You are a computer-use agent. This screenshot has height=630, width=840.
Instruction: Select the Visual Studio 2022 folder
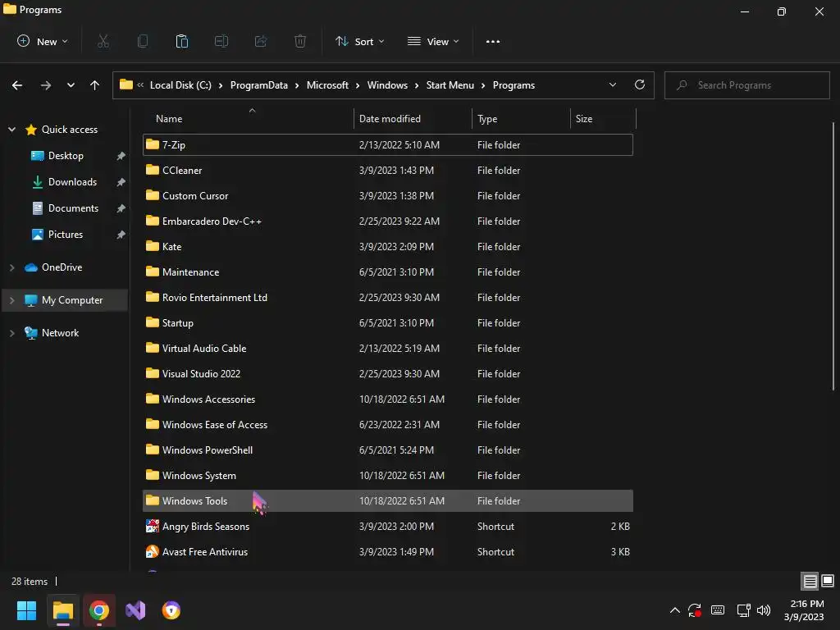tap(388, 374)
